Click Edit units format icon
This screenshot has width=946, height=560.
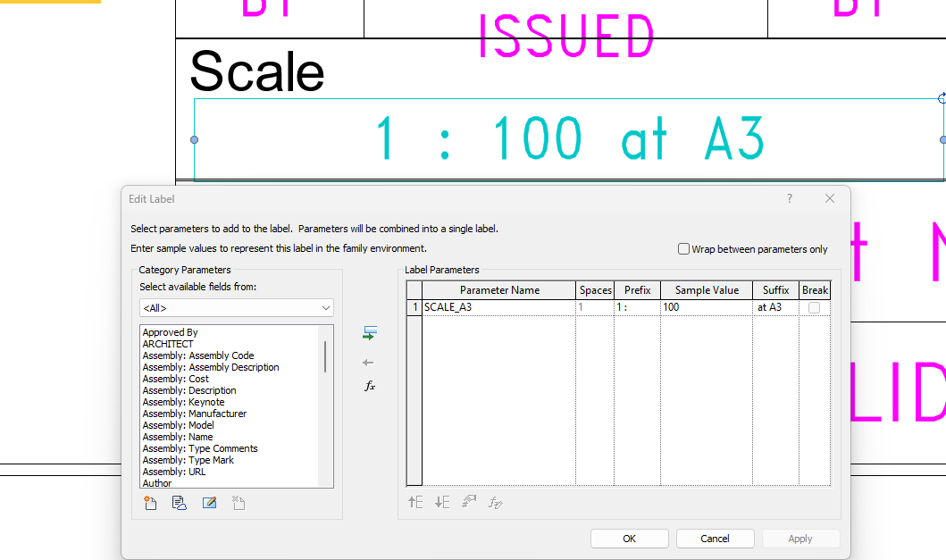coord(469,501)
